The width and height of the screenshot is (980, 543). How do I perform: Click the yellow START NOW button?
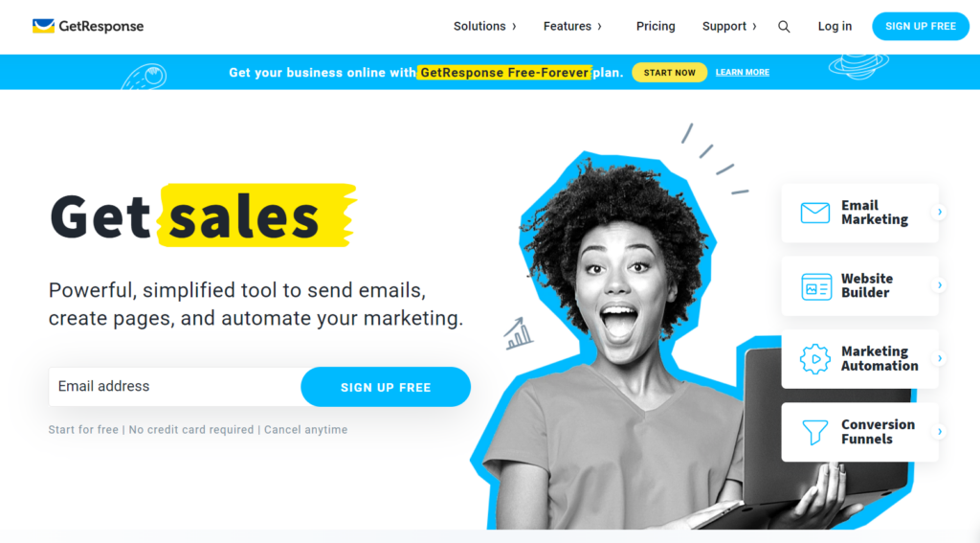tap(669, 73)
